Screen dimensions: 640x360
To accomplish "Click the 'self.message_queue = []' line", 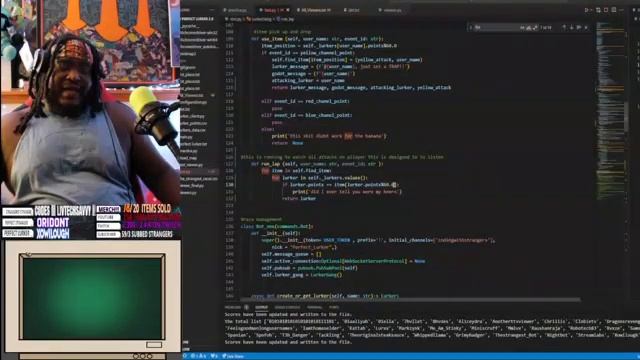I will click(x=291, y=254).
